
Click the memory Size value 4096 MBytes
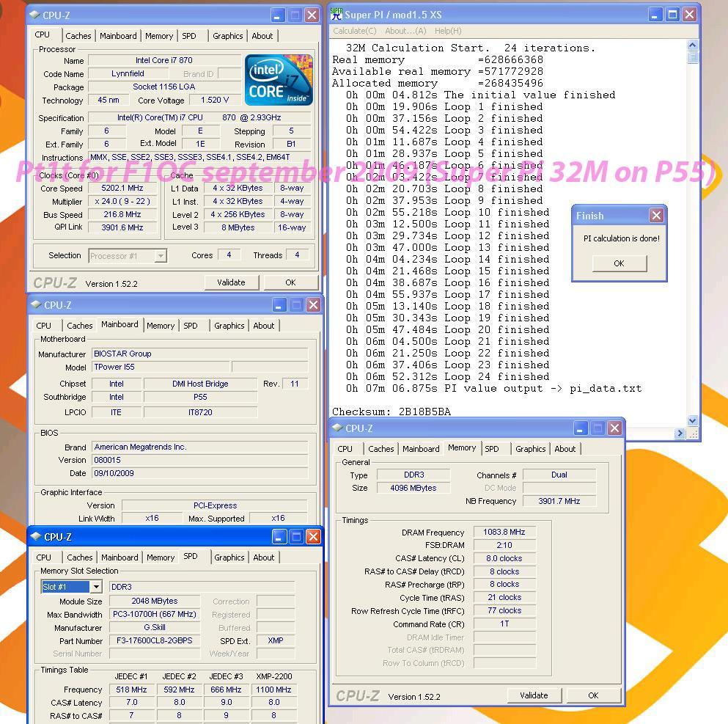[413, 488]
